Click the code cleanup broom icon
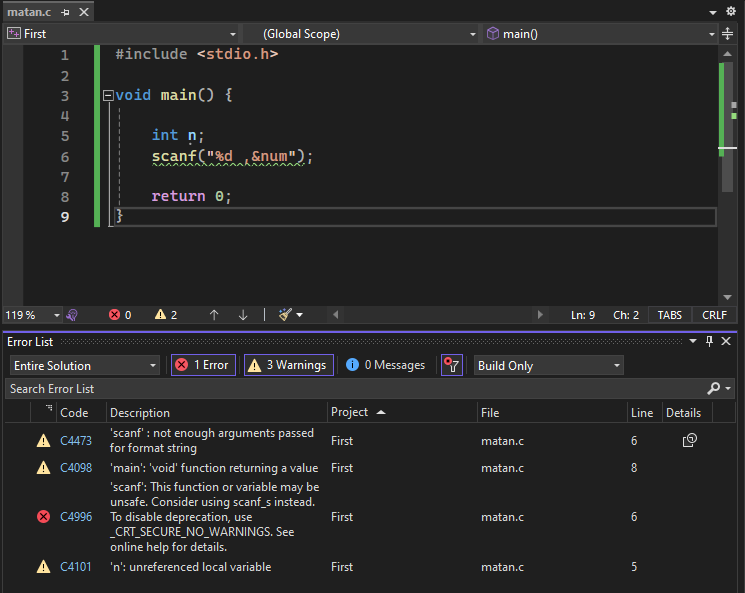 [285, 315]
